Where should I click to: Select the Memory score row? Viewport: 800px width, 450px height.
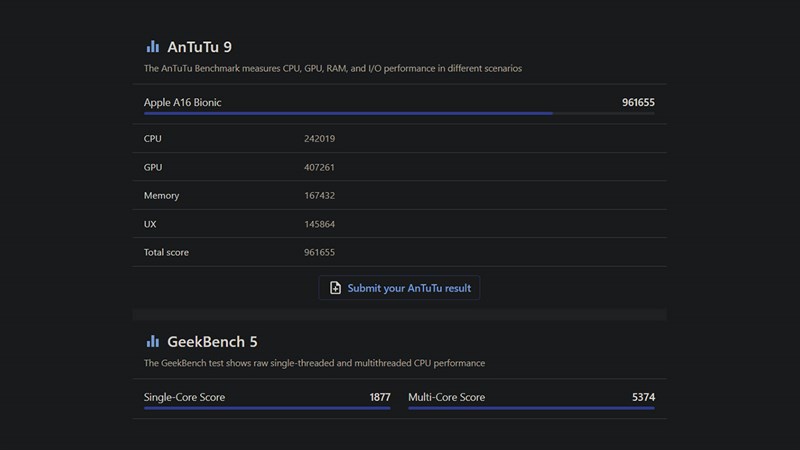point(399,195)
